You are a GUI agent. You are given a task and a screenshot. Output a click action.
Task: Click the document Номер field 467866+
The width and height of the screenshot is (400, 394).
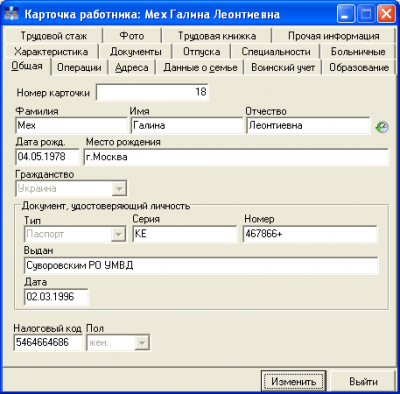coord(310,234)
